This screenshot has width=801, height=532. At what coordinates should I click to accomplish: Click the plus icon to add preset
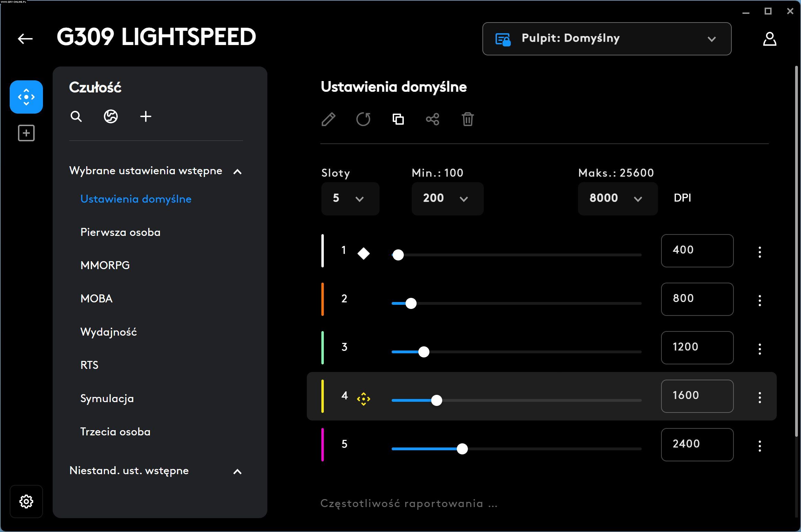(x=146, y=117)
